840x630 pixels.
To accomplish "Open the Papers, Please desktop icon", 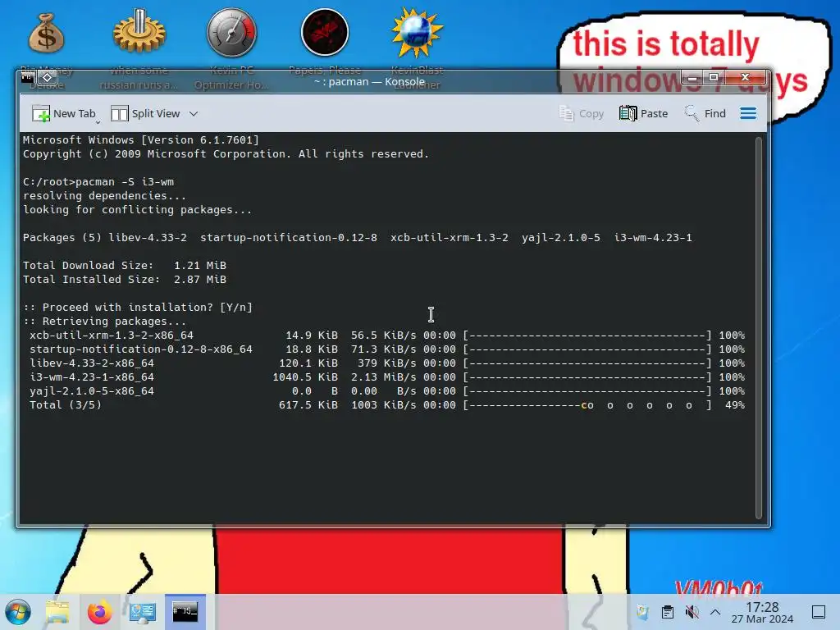I will (x=325, y=42).
